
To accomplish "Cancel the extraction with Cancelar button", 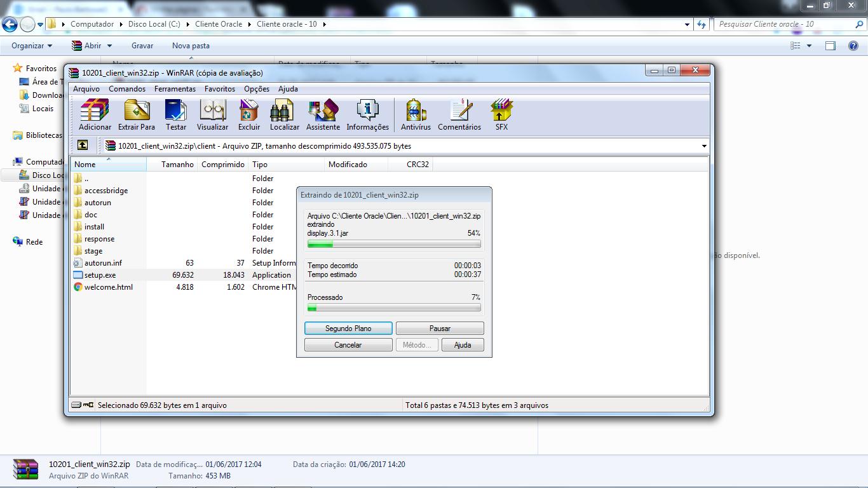I will (348, 345).
